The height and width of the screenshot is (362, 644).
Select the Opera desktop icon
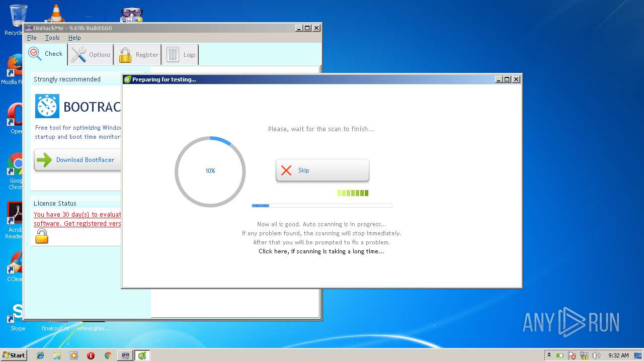pos(16,119)
